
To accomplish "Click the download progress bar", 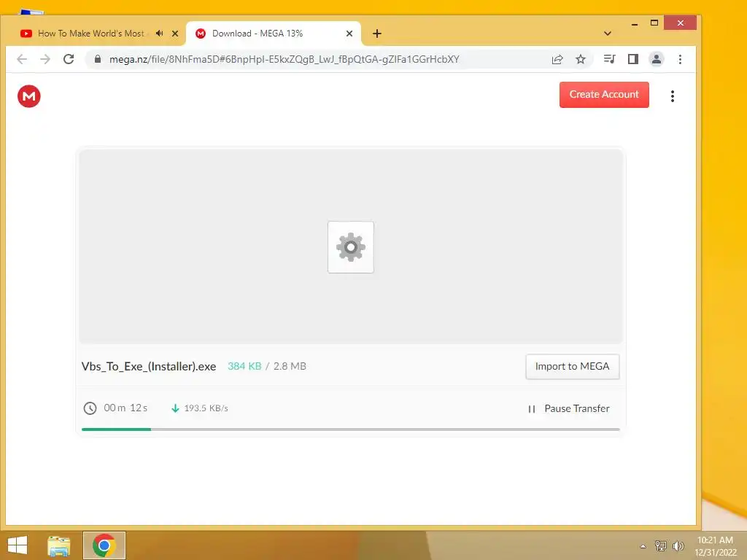I will (351, 429).
